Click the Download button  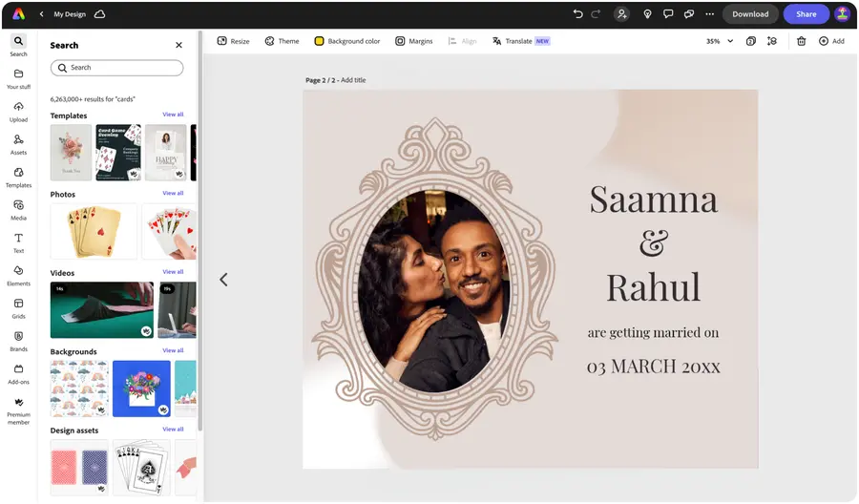750,14
